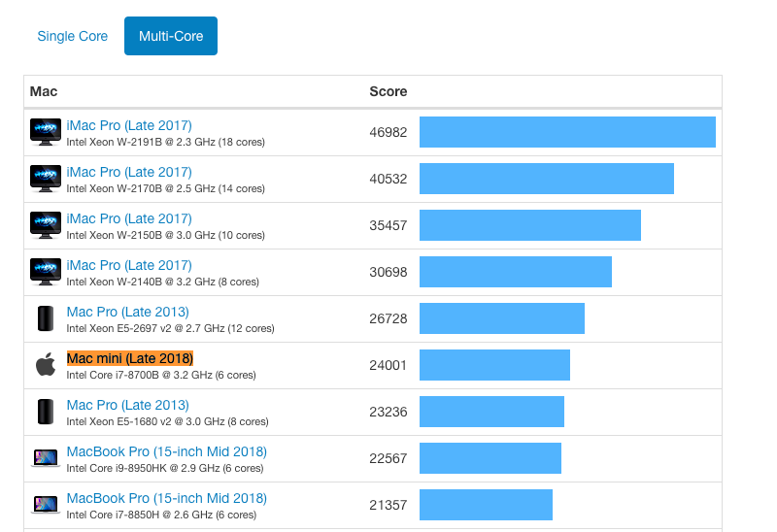The width and height of the screenshot is (777, 532).
Task: Click the Mac mini score bar for 24001
Action: 494,365
